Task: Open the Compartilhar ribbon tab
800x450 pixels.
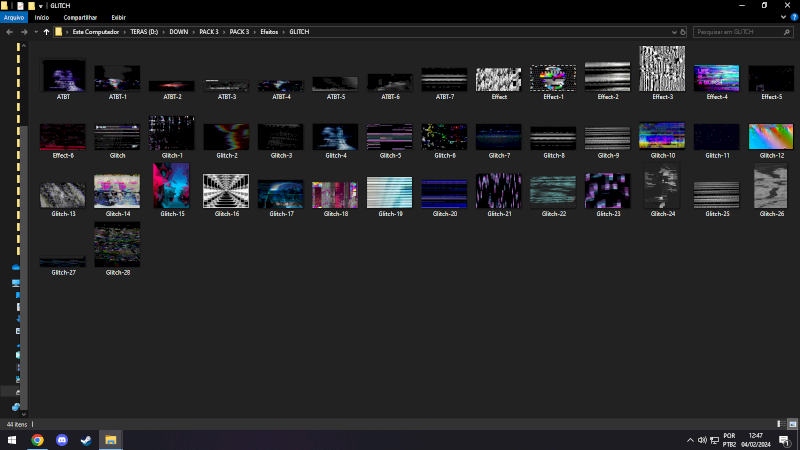Action: (80, 17)
